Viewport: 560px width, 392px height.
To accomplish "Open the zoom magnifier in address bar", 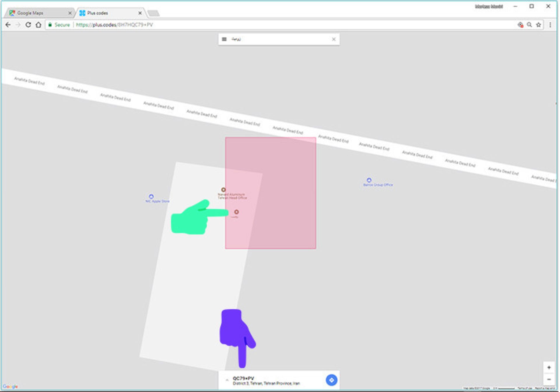I will (529, 25).
